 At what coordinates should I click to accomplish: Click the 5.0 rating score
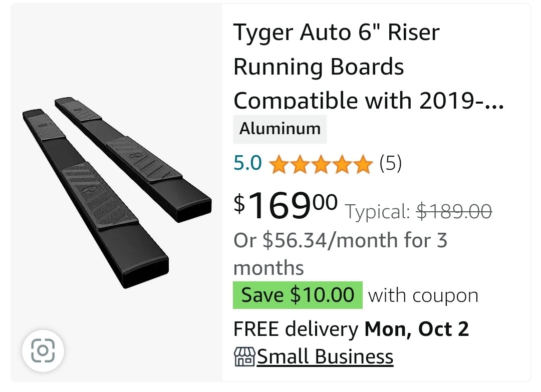[247, 163]
